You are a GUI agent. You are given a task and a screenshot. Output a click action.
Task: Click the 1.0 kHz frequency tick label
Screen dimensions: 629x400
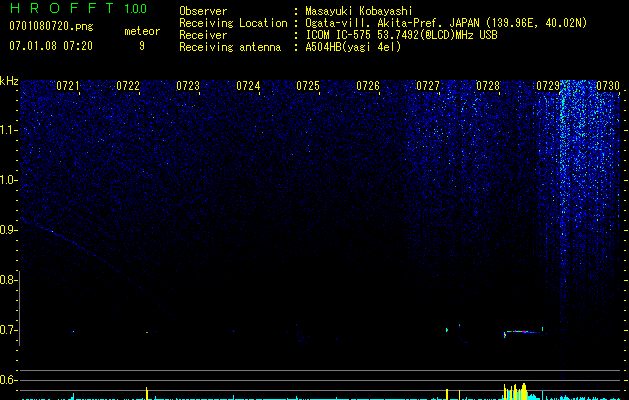[8, 180]
